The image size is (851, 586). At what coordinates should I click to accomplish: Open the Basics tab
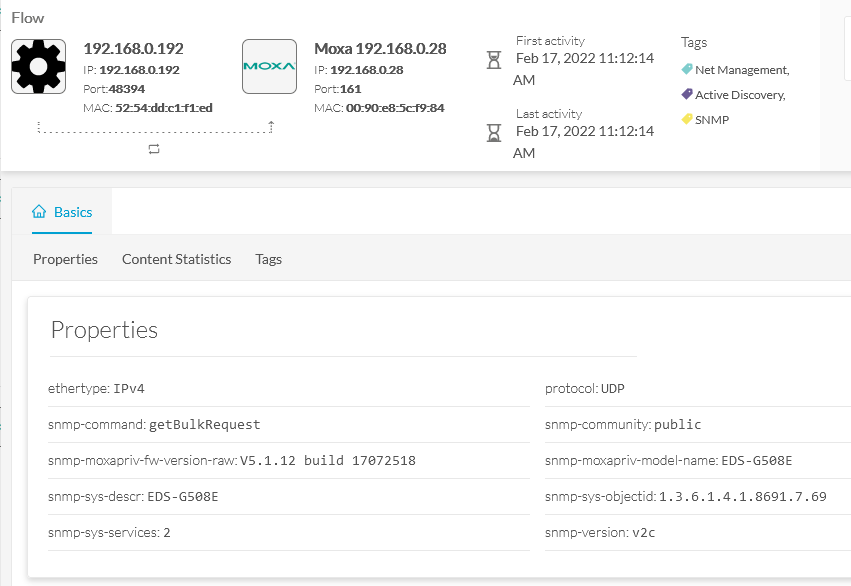coord(62,212)
